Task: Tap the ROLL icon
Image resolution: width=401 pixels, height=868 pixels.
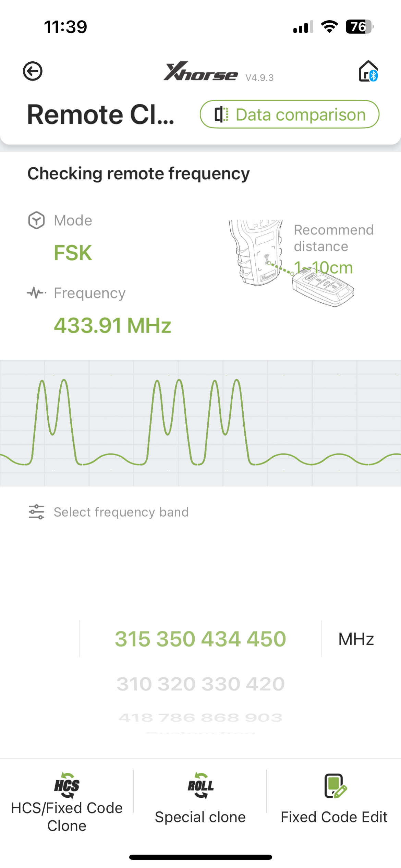Action: pyautogui.click(x=200, y=785)
